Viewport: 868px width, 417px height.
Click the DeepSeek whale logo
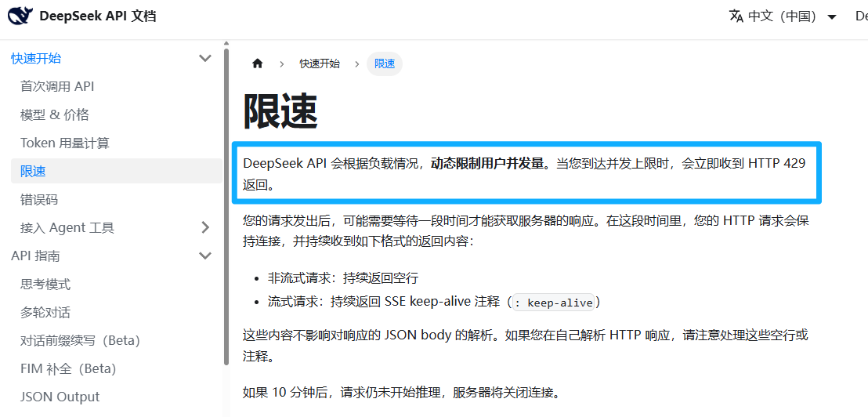pyautogui.click(x=20, y=16)
